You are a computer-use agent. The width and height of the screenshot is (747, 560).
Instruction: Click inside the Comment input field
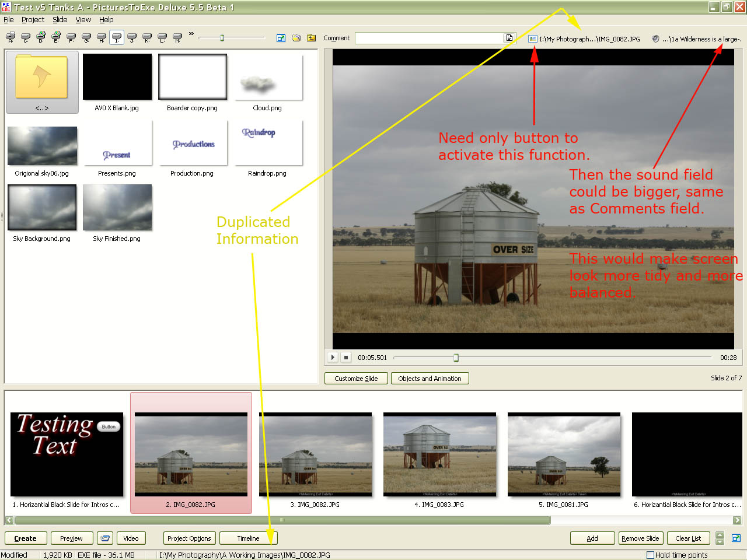(429, 38)
